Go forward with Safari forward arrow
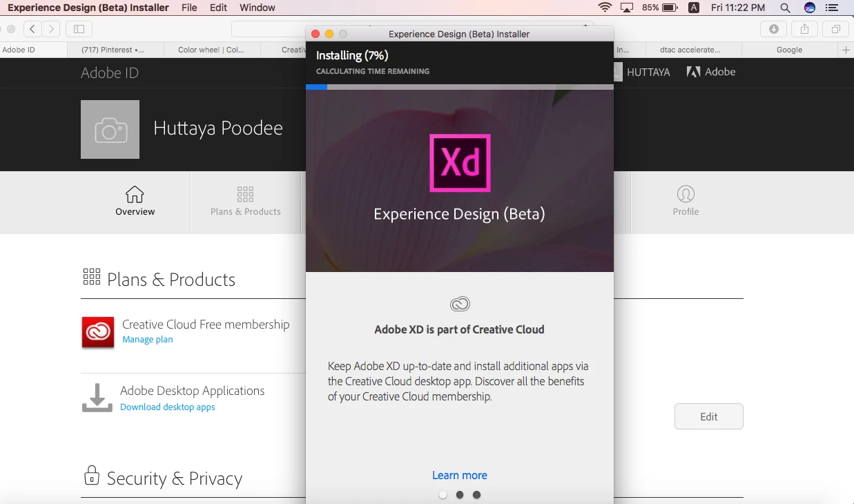The image size is (854, 504). (51, 29)
